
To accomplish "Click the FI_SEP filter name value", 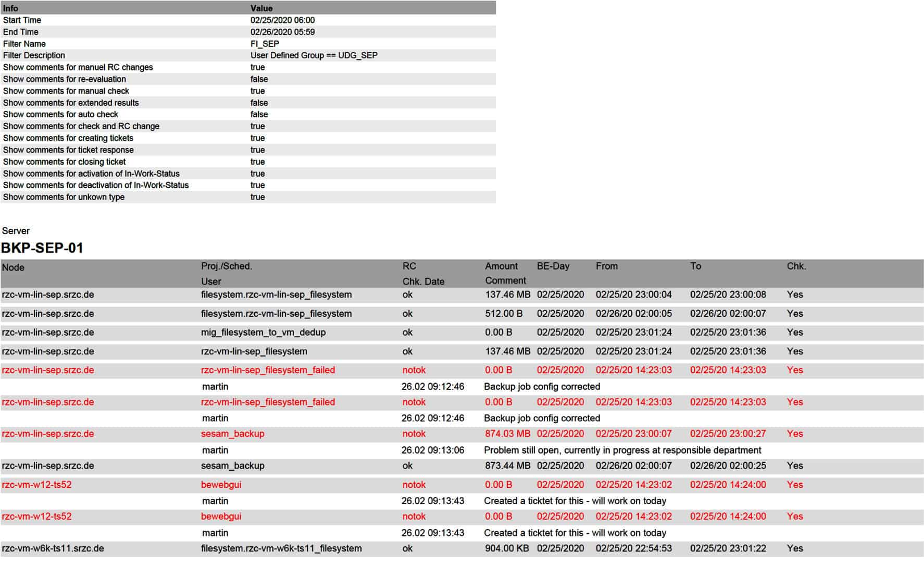I will point(265,44).
